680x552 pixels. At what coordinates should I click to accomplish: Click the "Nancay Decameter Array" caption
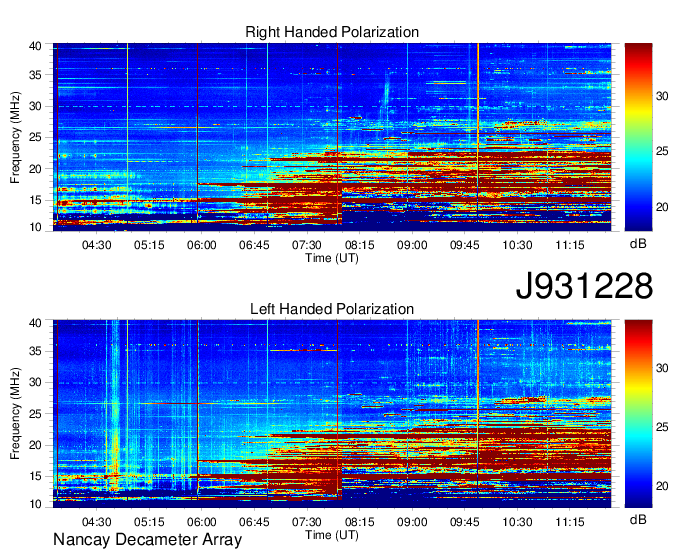(147, 539)
